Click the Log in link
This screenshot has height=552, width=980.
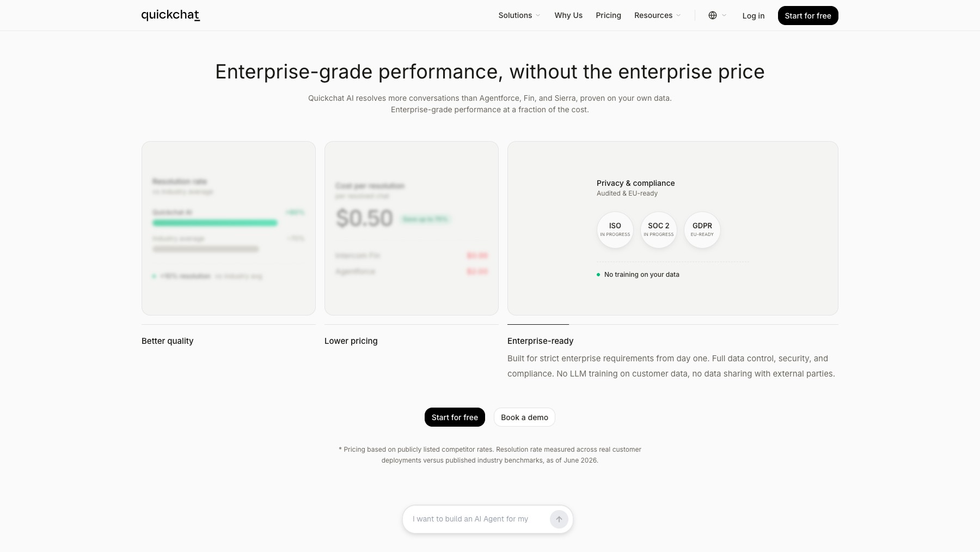[754, 16]
